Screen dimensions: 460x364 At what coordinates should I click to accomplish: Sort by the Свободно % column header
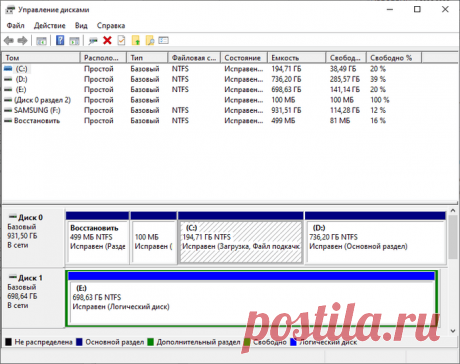point(394,58)
